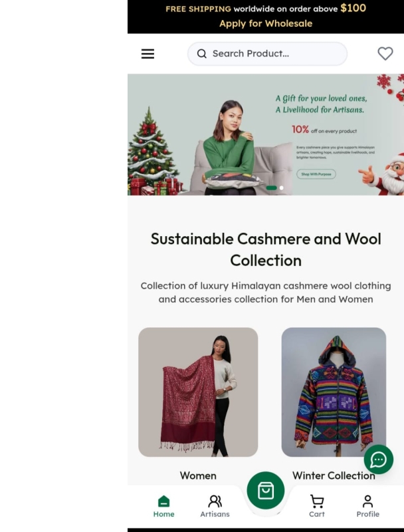Viewport: 404px width, 532px height.
Task: Click the search magnifier icon
Action: (201, 54)
